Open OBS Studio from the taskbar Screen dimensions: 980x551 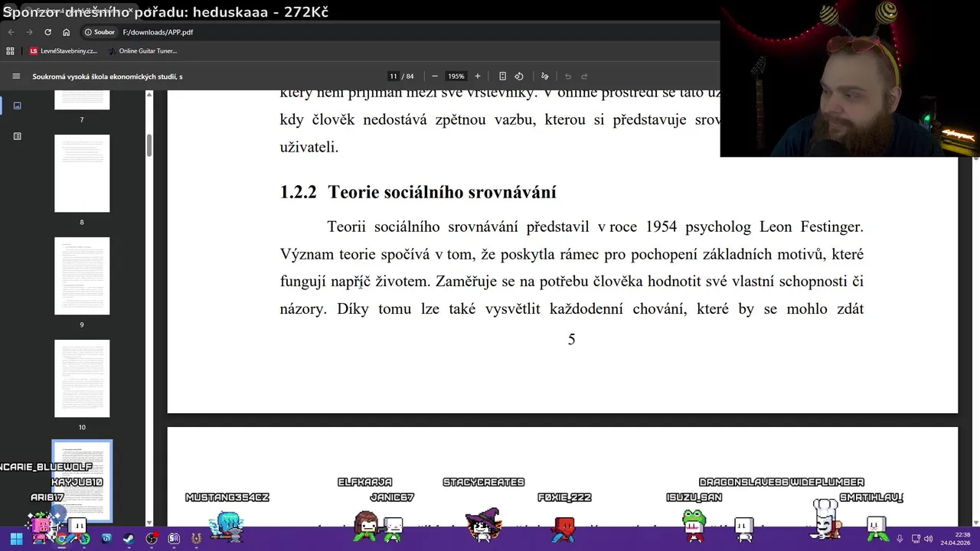click(152, 539)
